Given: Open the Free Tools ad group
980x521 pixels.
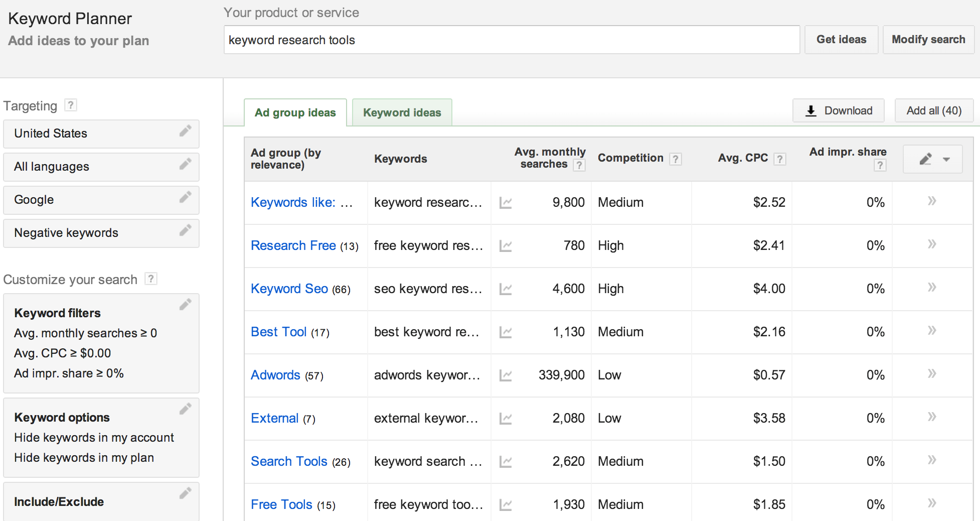Looking at the screenshot, I should tap(281, 504).
